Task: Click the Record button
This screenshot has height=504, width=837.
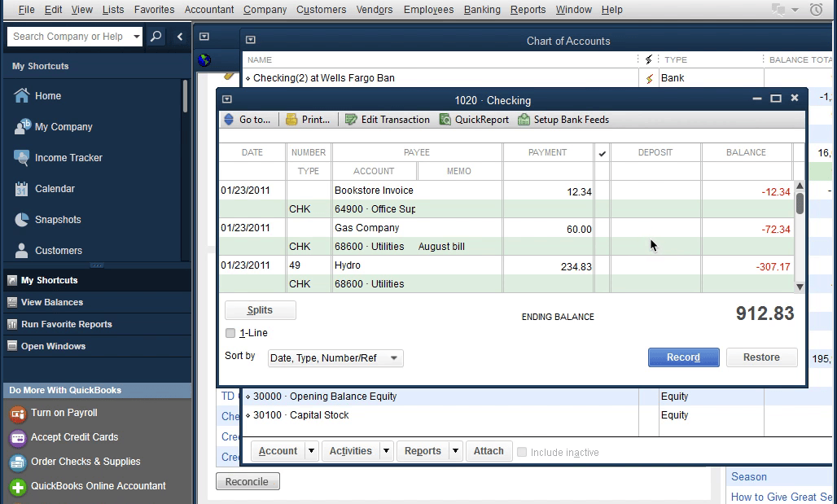Action: coord(683,357)
